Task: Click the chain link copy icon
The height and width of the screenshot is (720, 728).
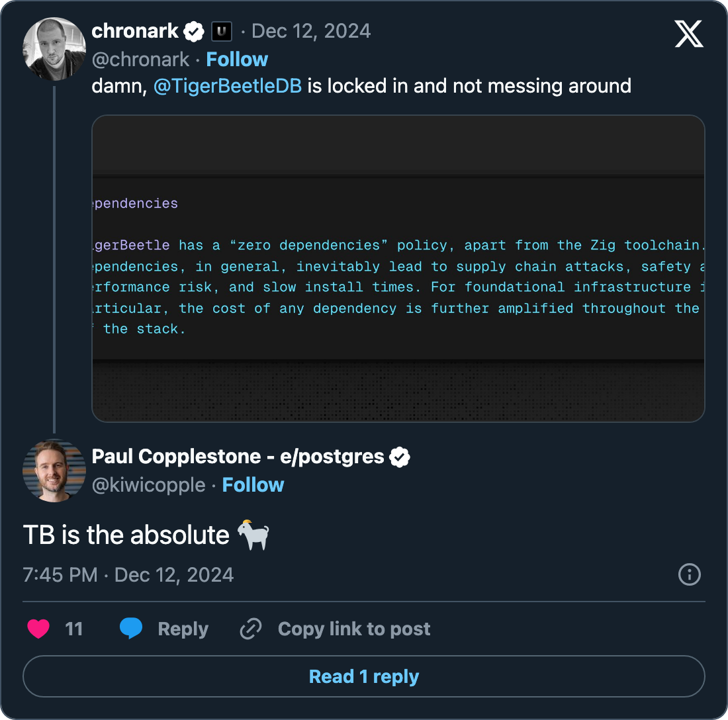Action: [x=250, y=629]
